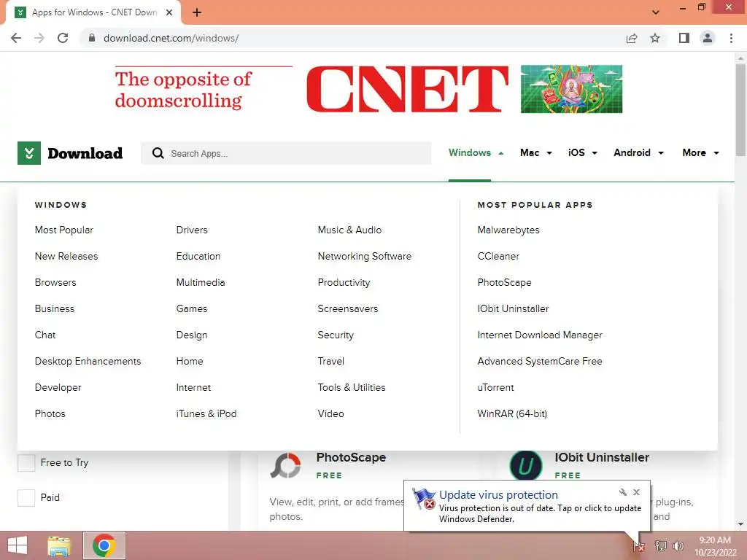Open the Chrome three-dot menu
The image size is (747, 560).
(731, 38)
